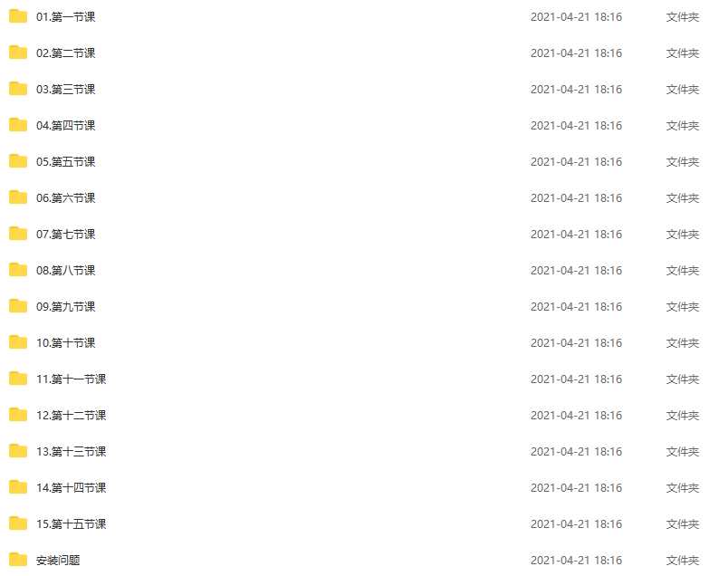
Task: Click 文件夹 type in 07.第七节课 row
Action: 683,235
